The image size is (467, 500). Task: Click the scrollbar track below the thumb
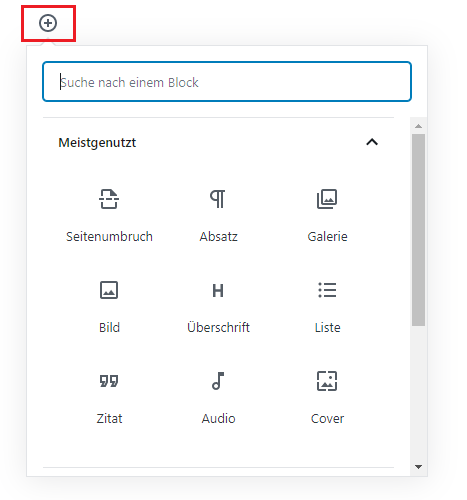[x=419, y=393]
